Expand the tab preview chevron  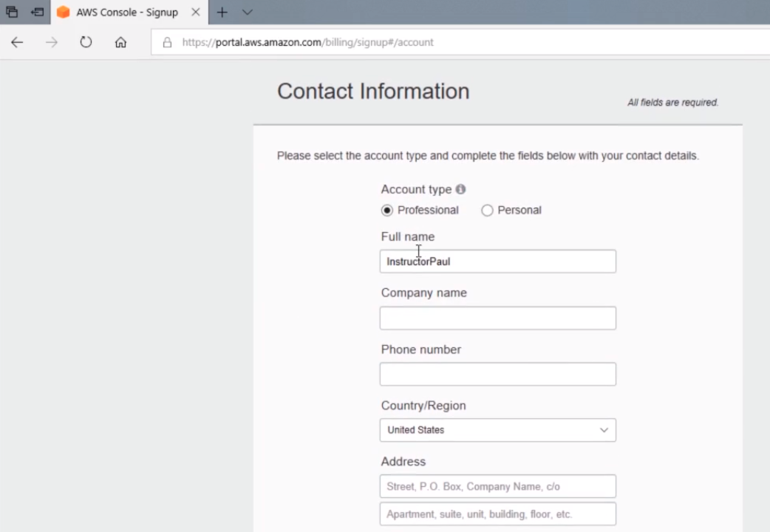(x=248, y=12)
